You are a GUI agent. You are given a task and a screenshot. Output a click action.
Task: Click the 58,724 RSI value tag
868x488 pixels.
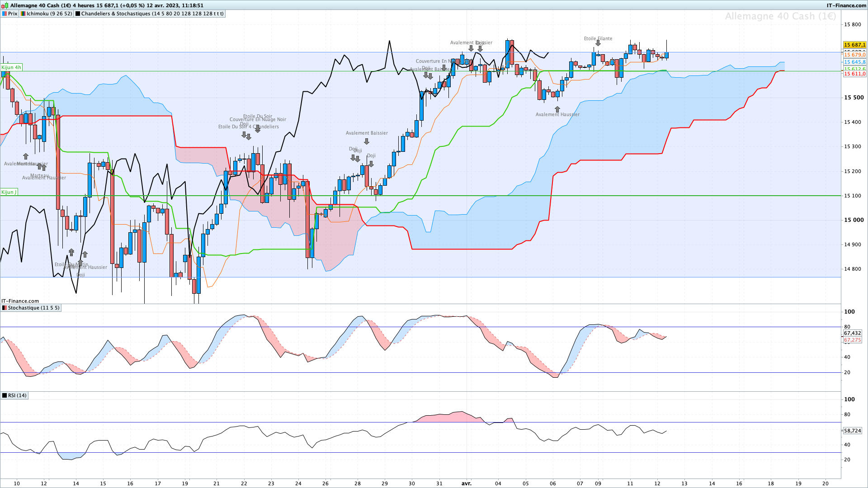coord(853,431)
